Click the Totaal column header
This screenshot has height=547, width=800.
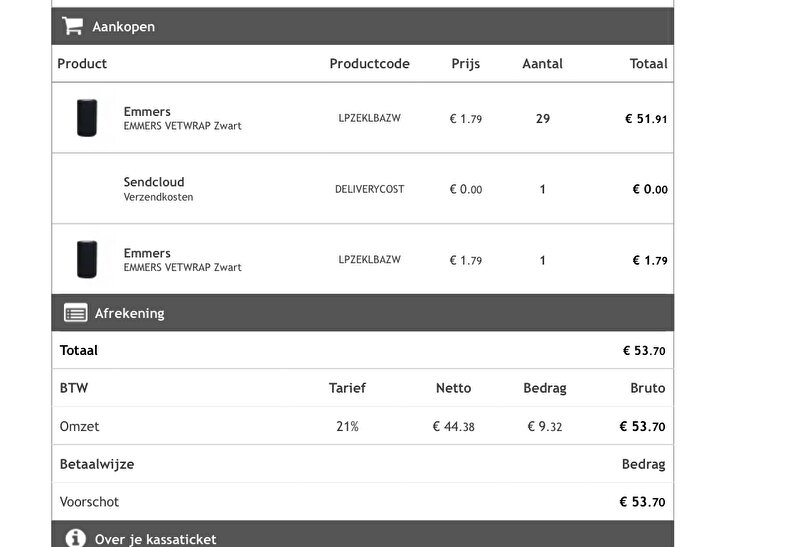648,63
